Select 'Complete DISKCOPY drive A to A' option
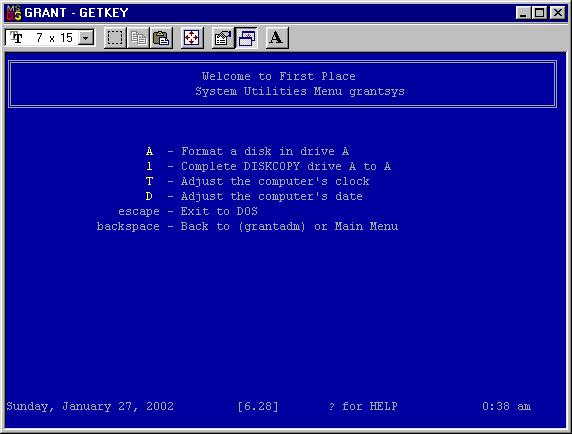This screenshot has height=434, width=572. 268,166
